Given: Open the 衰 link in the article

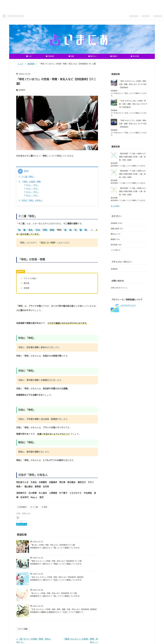Looking at the screenshot, I should pos(66,230).
